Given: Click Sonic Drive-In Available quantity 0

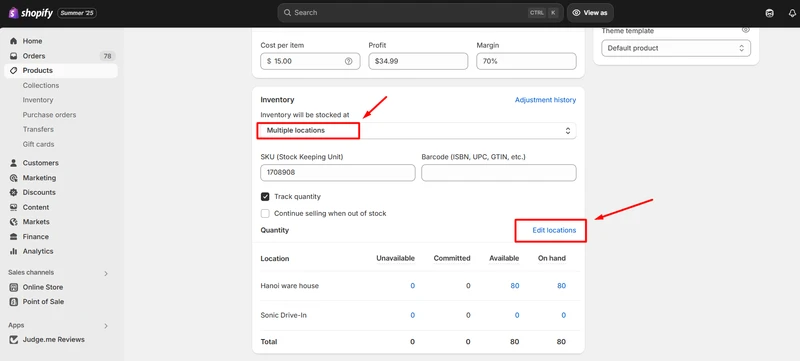Looking at the screenshot, I should [517, 316].
